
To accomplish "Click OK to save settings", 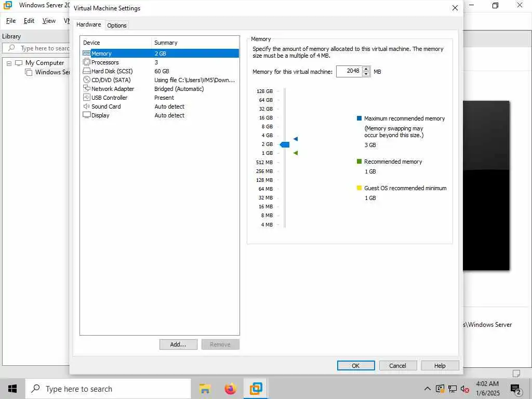I will click(356, 365).
